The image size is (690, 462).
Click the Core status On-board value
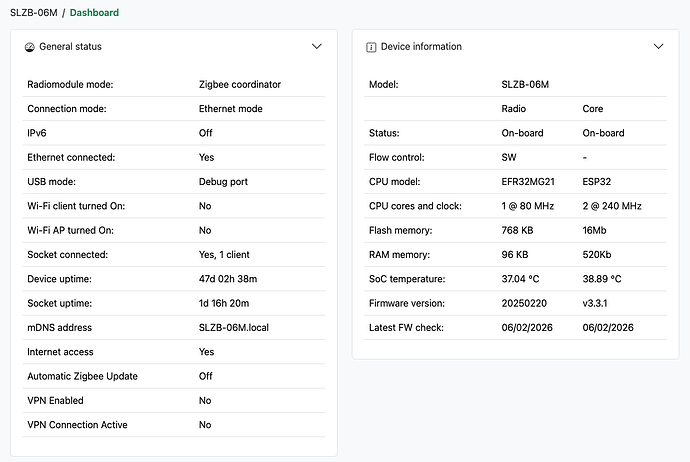click(603, 133)
